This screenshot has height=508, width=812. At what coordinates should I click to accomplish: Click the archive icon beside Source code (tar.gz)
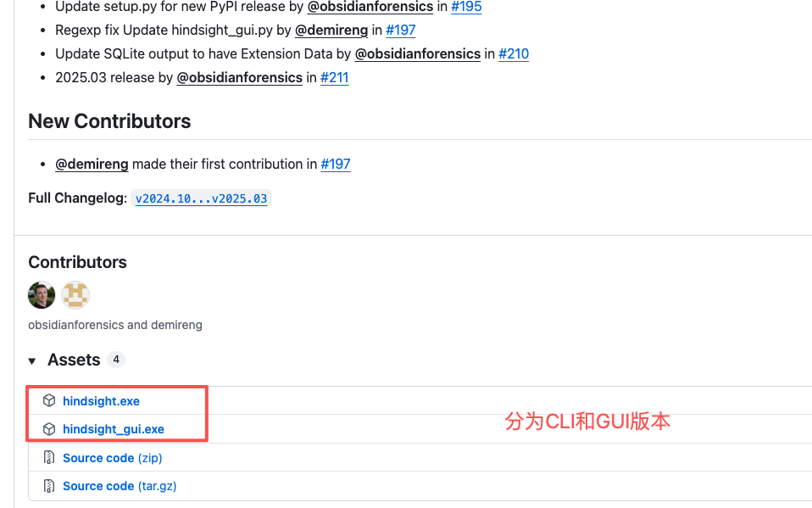(49, 486)
